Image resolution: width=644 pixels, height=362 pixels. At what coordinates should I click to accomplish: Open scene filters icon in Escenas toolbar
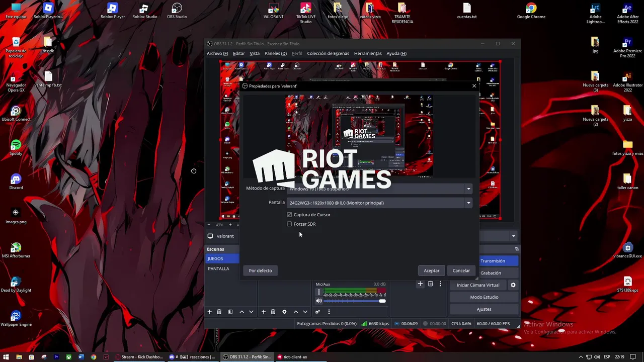click(230, 312)
